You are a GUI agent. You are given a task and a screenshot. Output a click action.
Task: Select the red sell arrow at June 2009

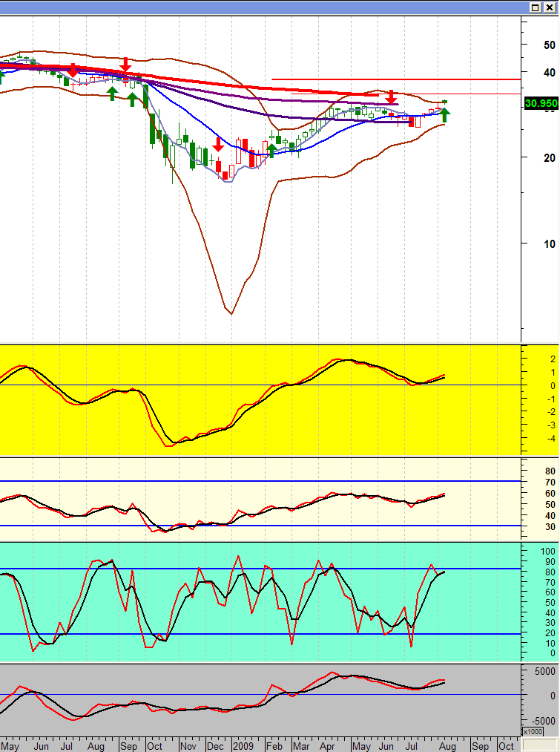click(392, 97)
